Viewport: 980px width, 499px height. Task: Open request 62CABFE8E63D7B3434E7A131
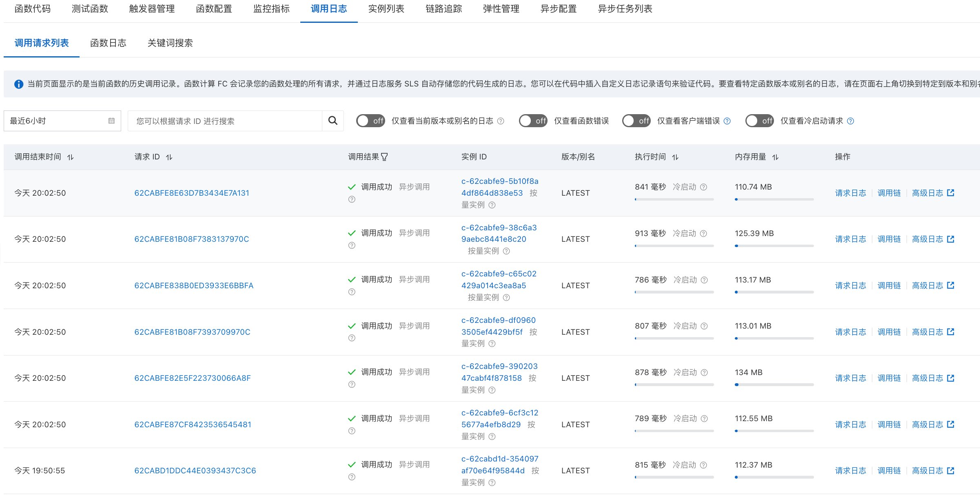(192, 193)
